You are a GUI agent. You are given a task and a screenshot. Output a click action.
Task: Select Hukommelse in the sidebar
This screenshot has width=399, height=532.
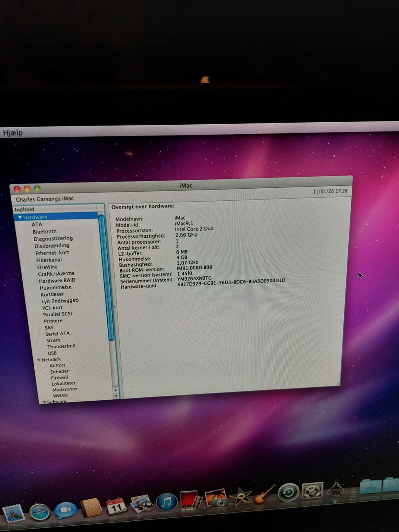56,288
